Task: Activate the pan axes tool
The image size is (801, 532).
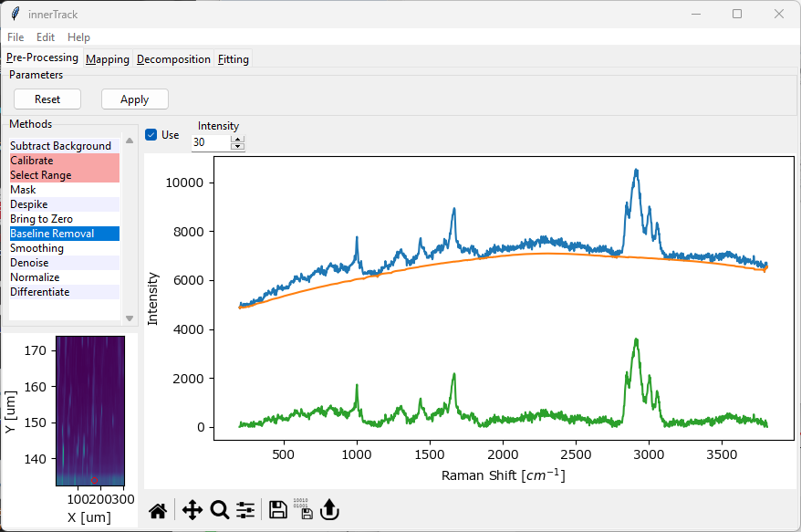Action: coord(192,511)
